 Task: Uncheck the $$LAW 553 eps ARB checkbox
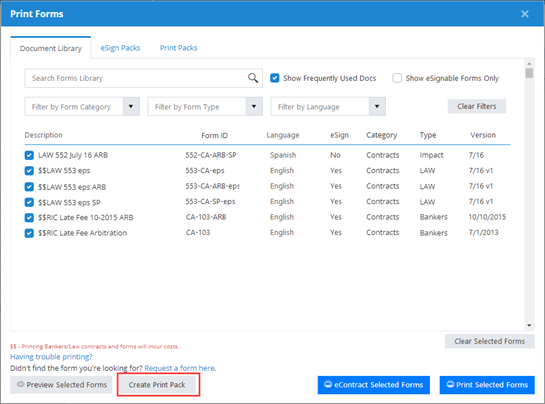[29, 187]
